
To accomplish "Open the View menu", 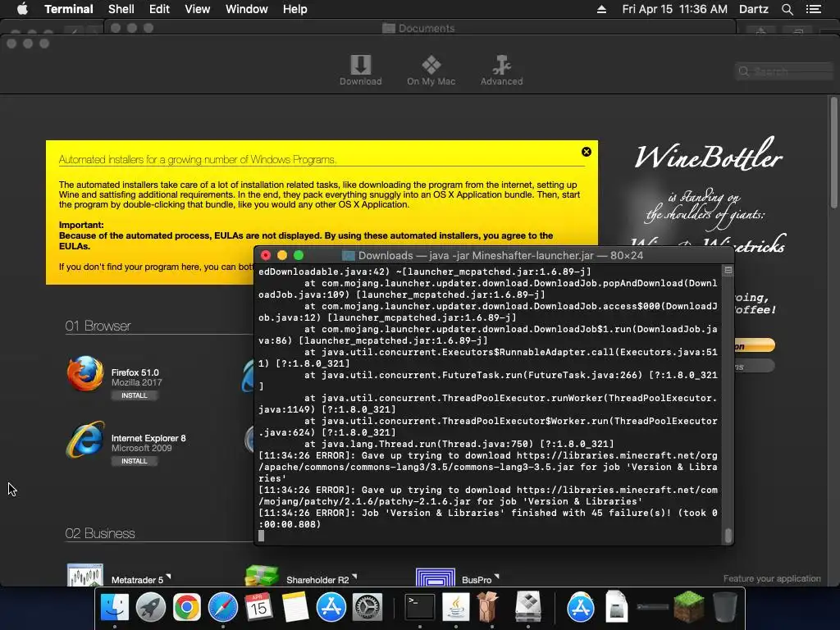I will (197, 9).
